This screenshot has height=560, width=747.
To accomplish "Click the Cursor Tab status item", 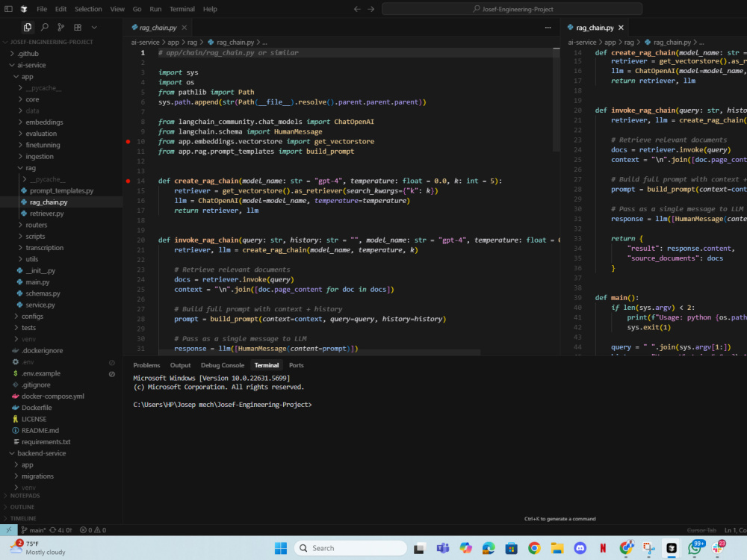I will (701, 530).
